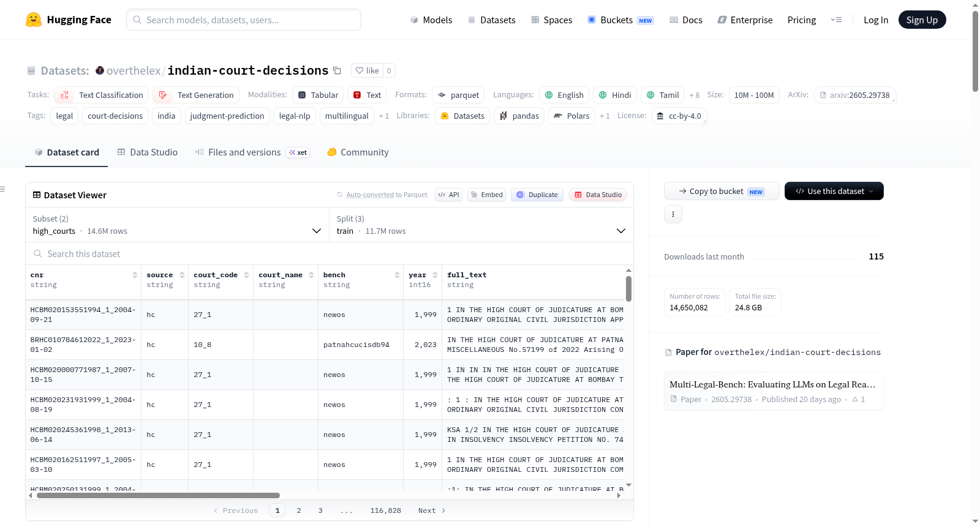Click the left sidebar toggle icon
Image resolution: width=980 pixels, height=527 pixels.
tap(2, 189)
